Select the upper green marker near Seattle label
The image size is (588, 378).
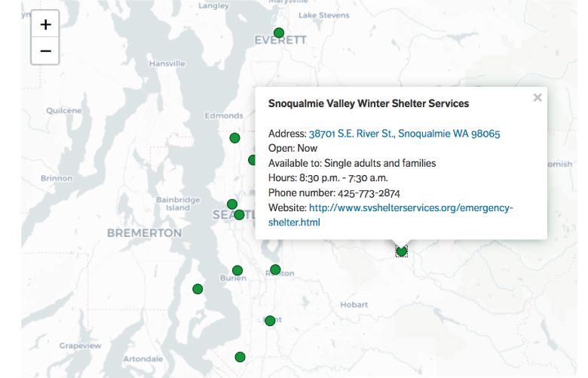click(232, 204)
